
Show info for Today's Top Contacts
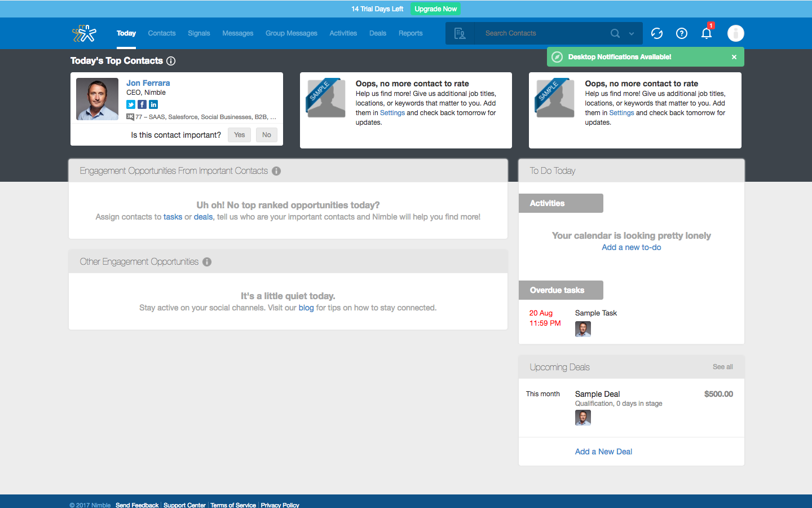pos(171,61)
